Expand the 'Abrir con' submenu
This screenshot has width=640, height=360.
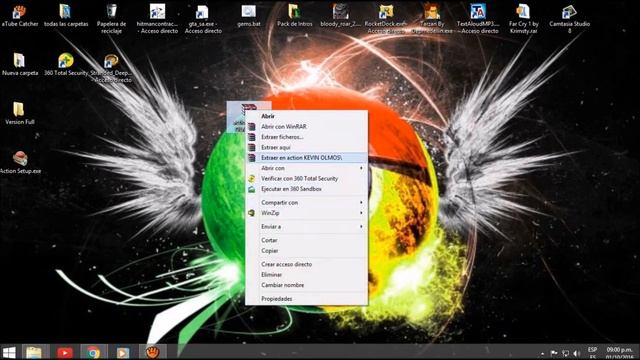(306, 168)
